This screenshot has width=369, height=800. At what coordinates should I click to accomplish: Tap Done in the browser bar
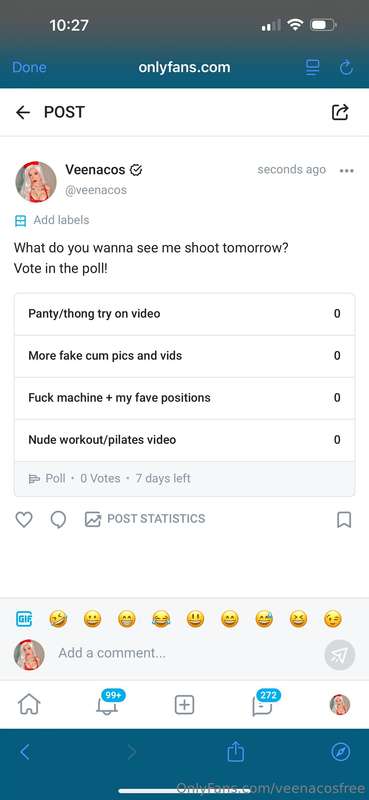29,67
